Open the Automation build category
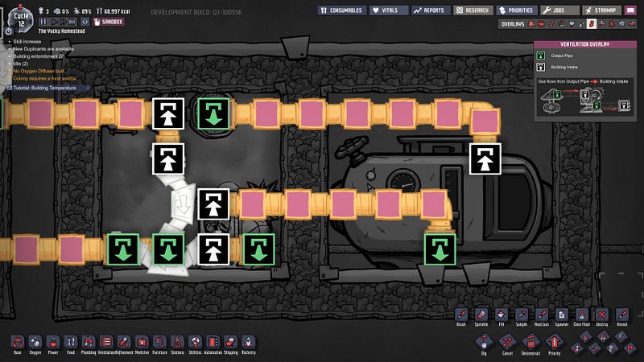The width and height of the screenshot is (644, 362). [213, 342]
